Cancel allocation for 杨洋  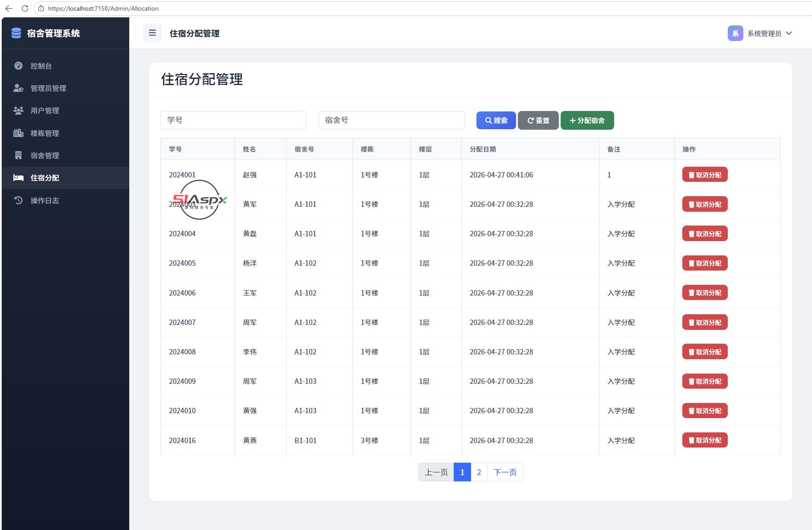[705, 263]
